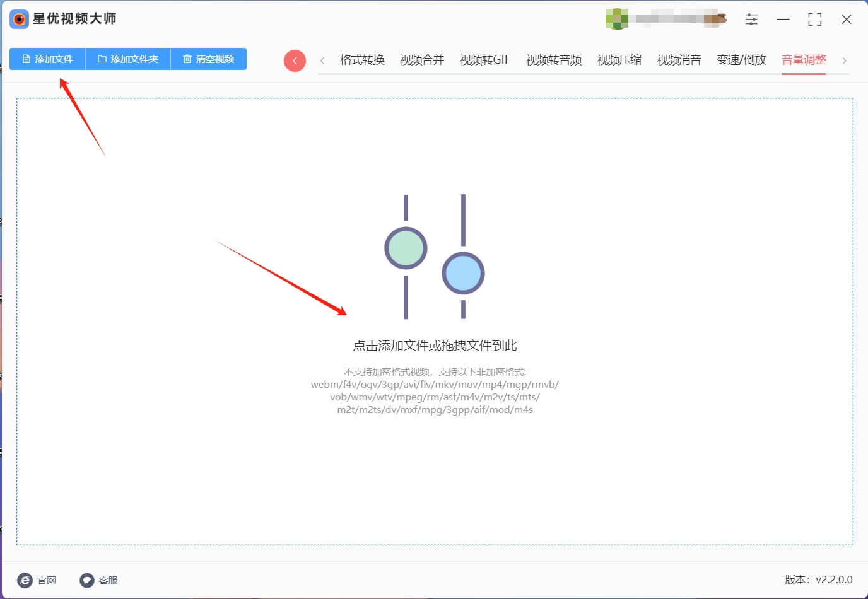
Task: Click the 星优视频大师 app logo
Action: [x=19, y=19]
